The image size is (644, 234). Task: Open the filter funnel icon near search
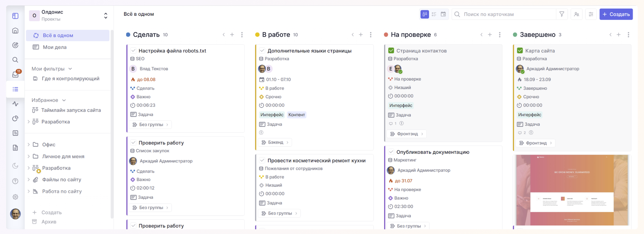point(562,14)
